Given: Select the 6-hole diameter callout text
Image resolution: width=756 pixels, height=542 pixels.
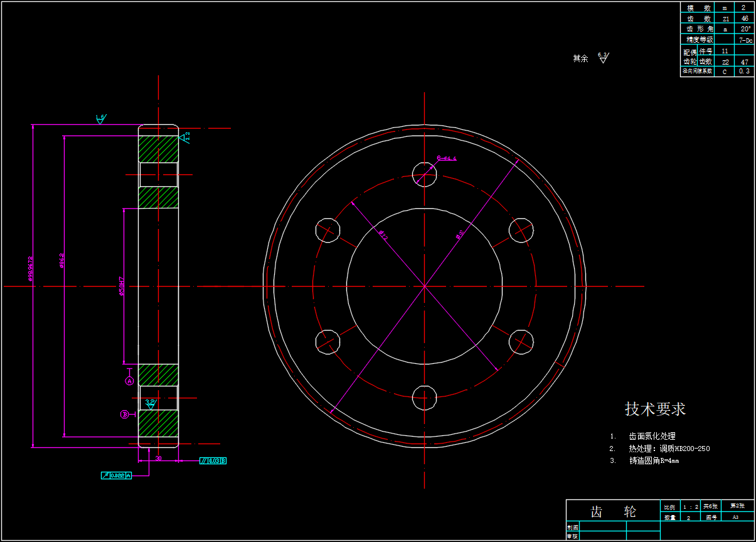Looking at the screenshot, I should (447, 158).
